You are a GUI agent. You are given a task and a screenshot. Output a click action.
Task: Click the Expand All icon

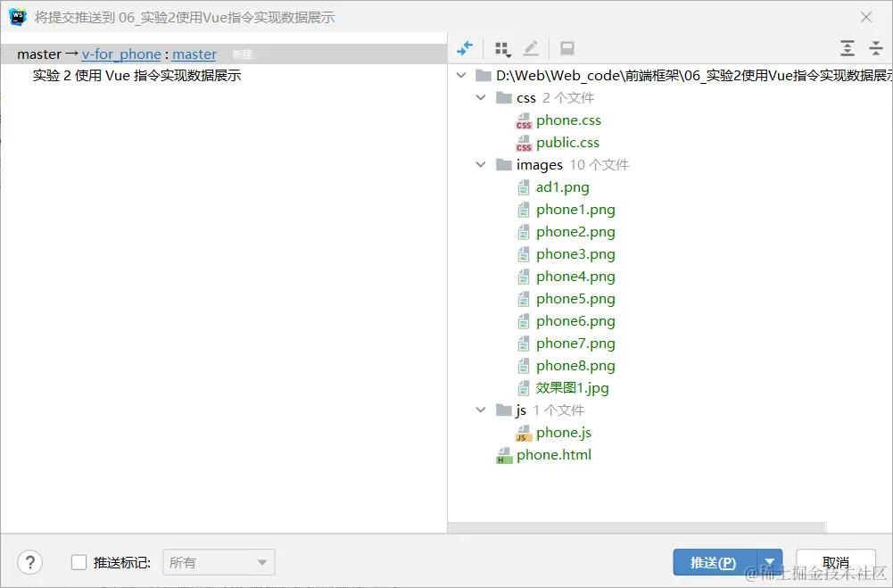[847, 48]
